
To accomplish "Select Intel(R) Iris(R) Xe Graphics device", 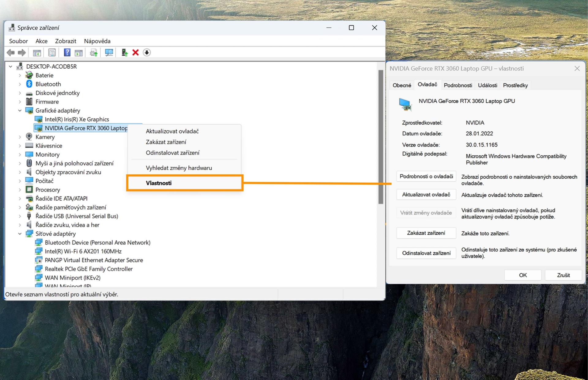I will coord(77,119).
